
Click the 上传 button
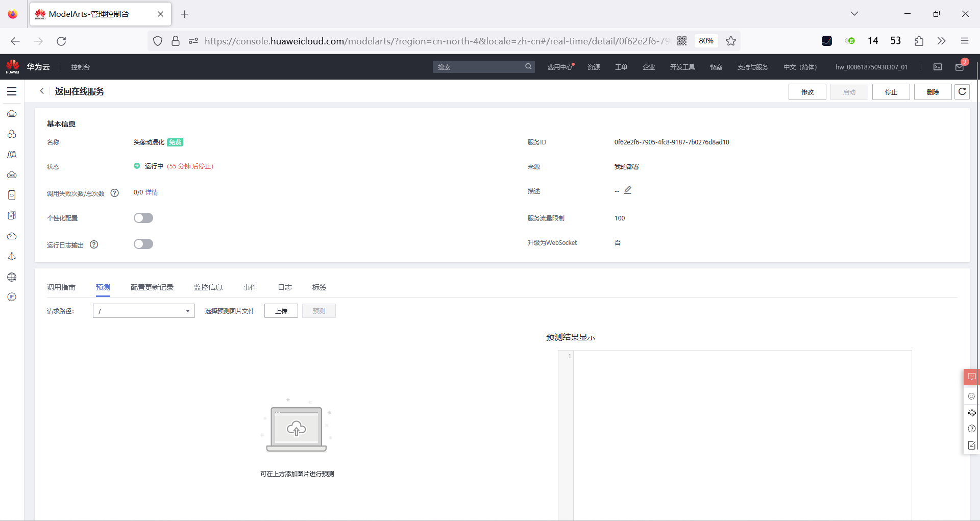[x=281, y=311]
